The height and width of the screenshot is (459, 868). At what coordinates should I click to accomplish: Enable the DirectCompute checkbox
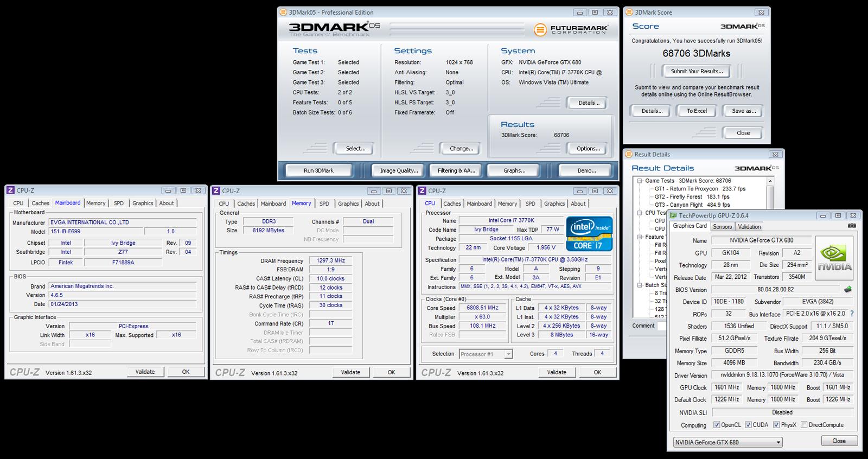804,425
